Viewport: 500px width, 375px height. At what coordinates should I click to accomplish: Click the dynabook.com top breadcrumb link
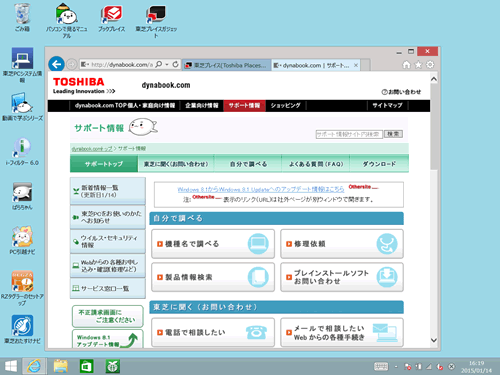pos(92,149)
